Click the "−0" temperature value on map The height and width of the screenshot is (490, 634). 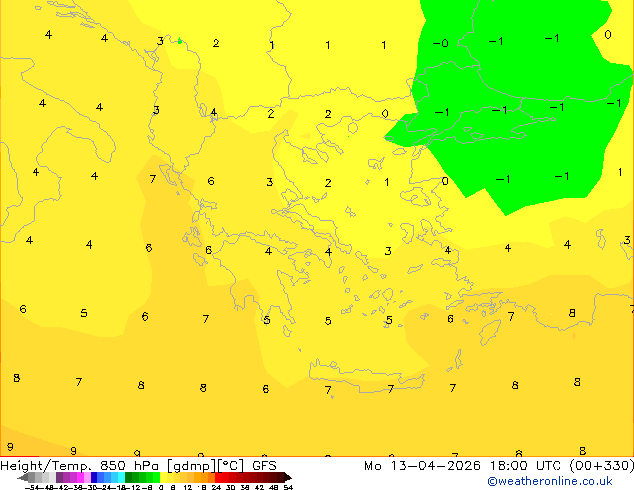439,44
